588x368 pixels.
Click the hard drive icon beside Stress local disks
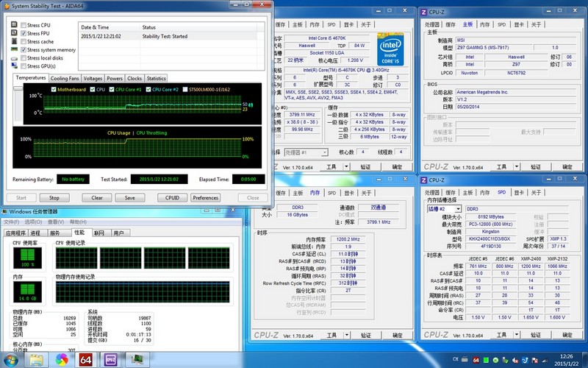coord(14,58)
